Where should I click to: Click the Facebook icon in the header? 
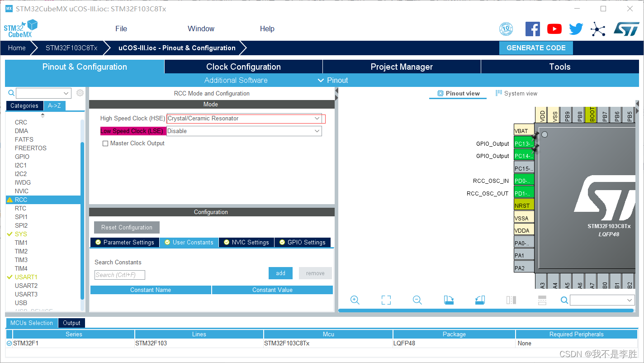click(x=533, y=29)
